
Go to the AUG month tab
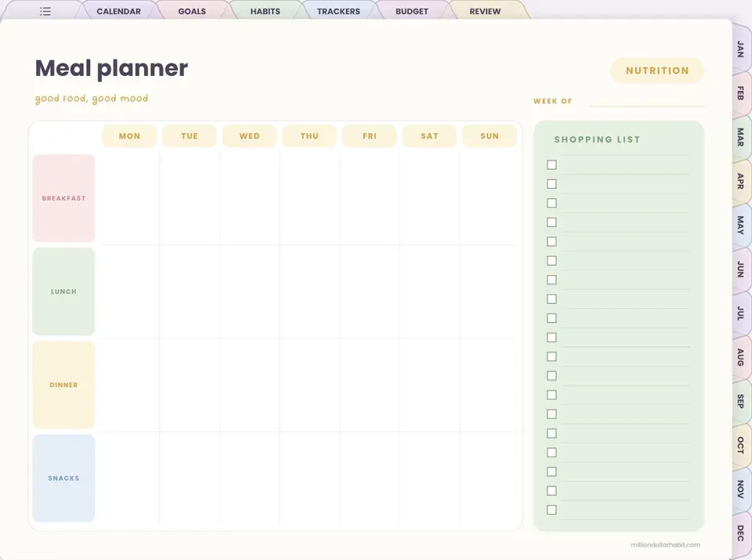tap(741, 357)
